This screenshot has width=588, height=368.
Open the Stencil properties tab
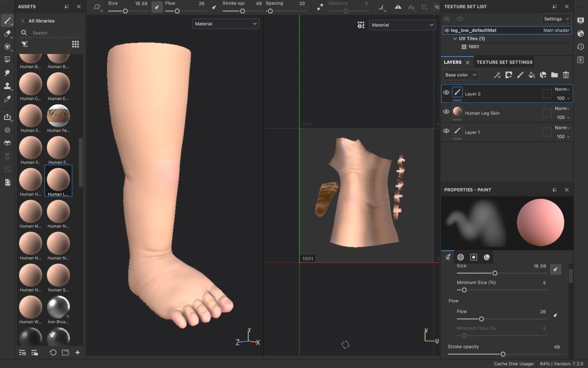click(x=474, y=257)
